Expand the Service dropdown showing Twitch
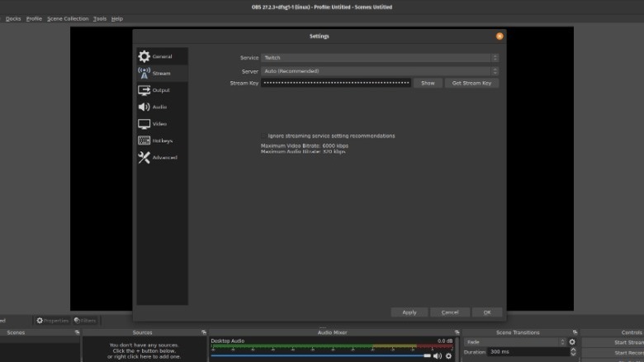 tap(380, 58)
